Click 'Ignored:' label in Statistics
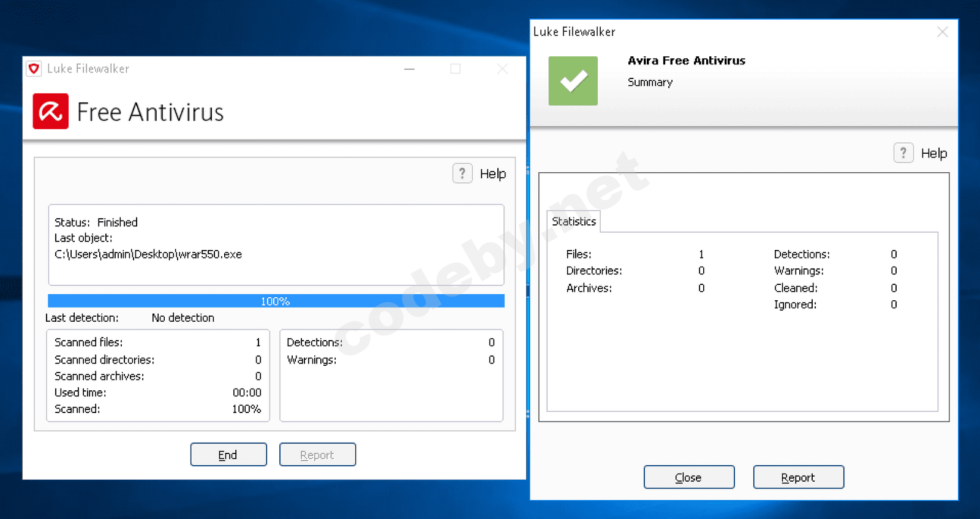Image resolution: width=980 pixels, height=519 pixels. 795,305
